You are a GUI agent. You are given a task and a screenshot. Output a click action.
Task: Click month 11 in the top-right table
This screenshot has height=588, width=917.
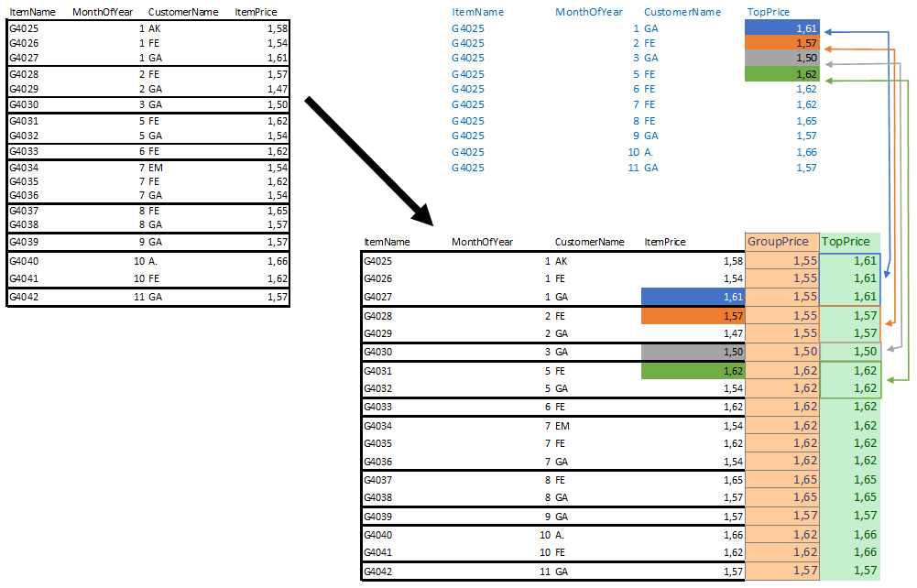pos(633,168)
